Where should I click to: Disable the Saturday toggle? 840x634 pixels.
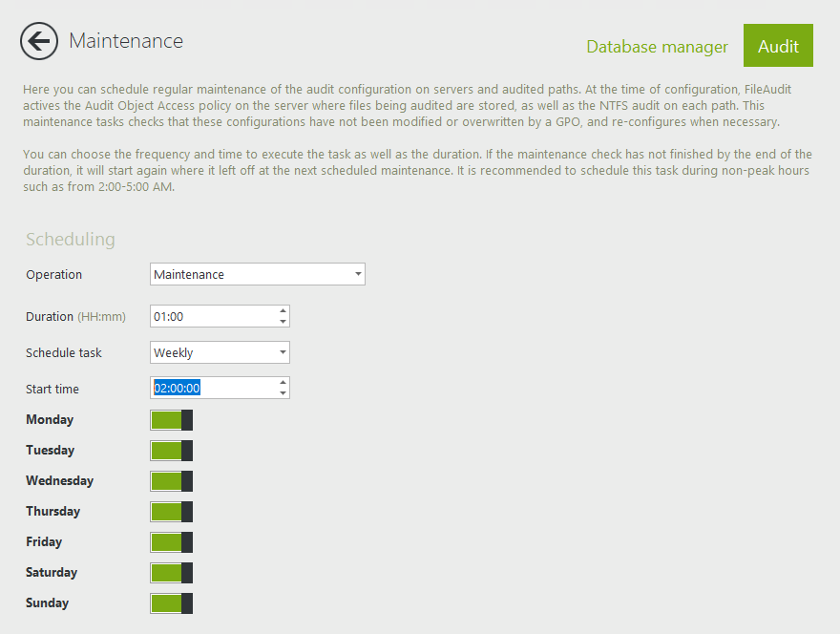coord(172,573)
